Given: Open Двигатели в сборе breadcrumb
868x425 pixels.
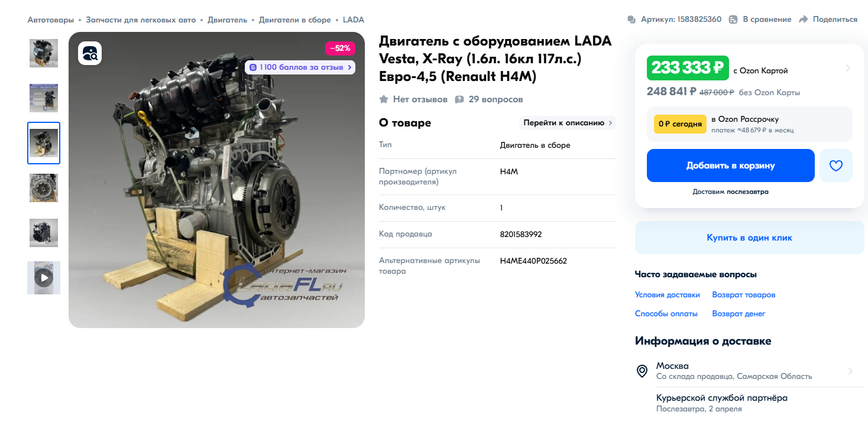Looking at the screenshot, I should coord(295,20).
